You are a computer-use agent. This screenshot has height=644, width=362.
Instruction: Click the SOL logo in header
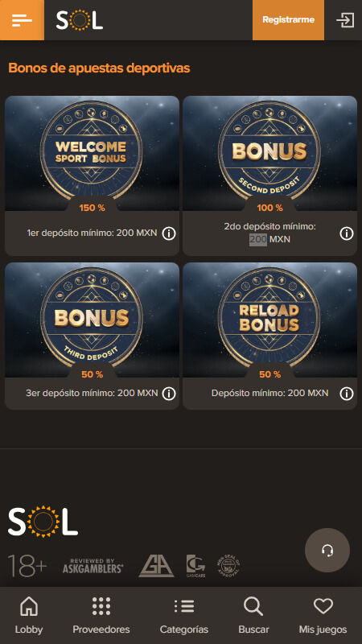pyautogui.click(x=80, y=20)
